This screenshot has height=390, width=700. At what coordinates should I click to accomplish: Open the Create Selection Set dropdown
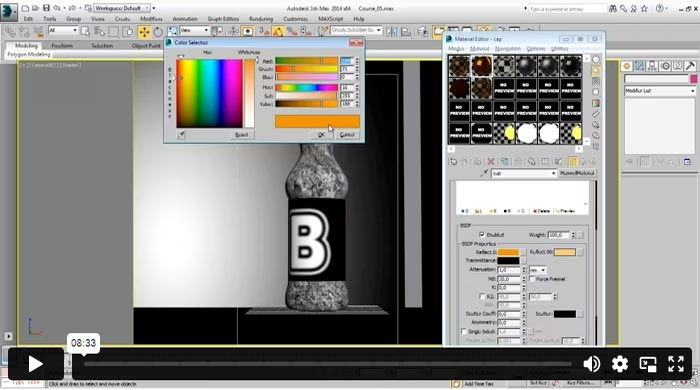click(356, 30)
